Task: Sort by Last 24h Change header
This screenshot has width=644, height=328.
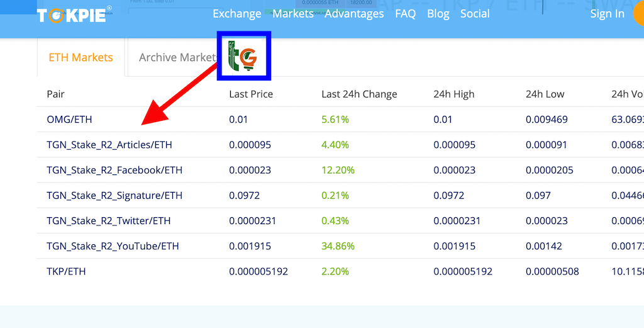Action: coord(359,94)
